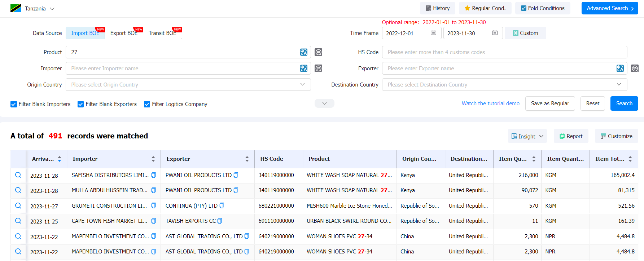
Task: Focus the HS Code input field
Action: (504, 52)
